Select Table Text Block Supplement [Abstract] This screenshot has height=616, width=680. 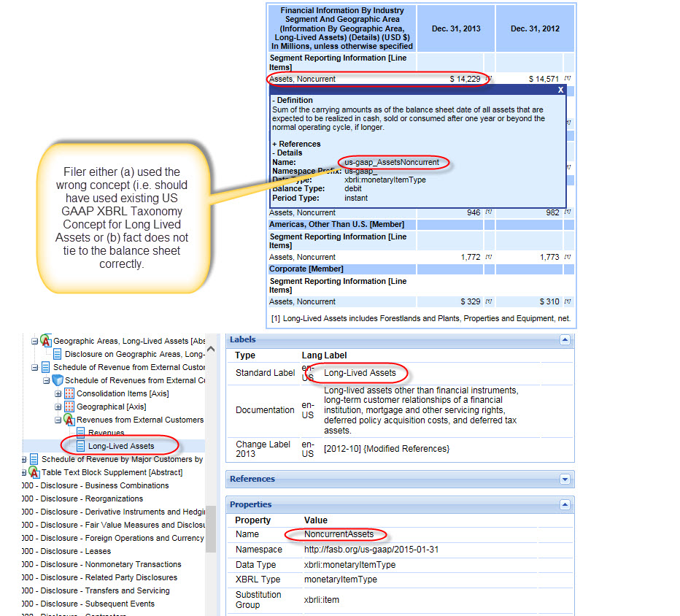pyautogui.click(x=112, y=472)
